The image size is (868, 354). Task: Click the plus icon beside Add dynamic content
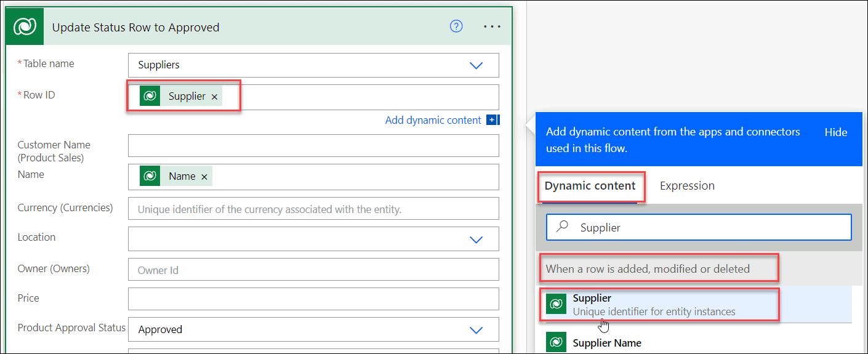point(492,120)
